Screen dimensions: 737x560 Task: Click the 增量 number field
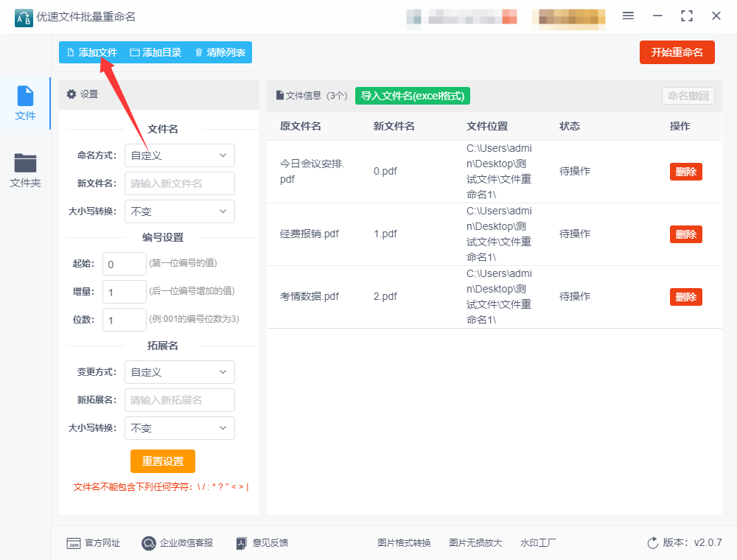click(124, 292)
